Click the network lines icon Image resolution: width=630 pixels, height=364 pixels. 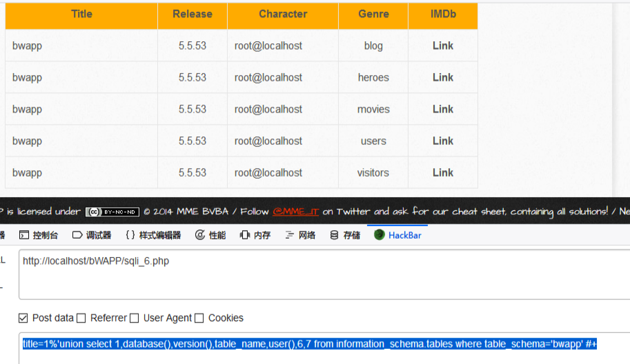tap(289, 235)
